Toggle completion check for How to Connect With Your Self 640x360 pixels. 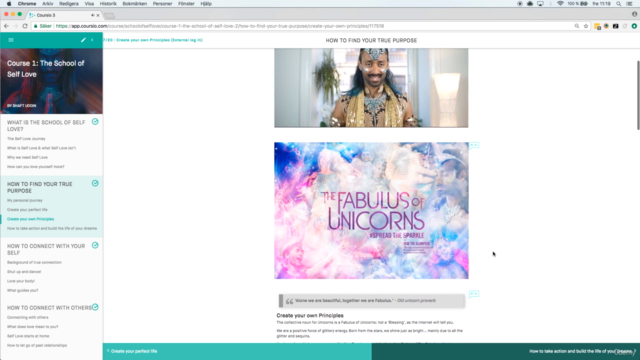pyautogui.click(x=95, y=245)
